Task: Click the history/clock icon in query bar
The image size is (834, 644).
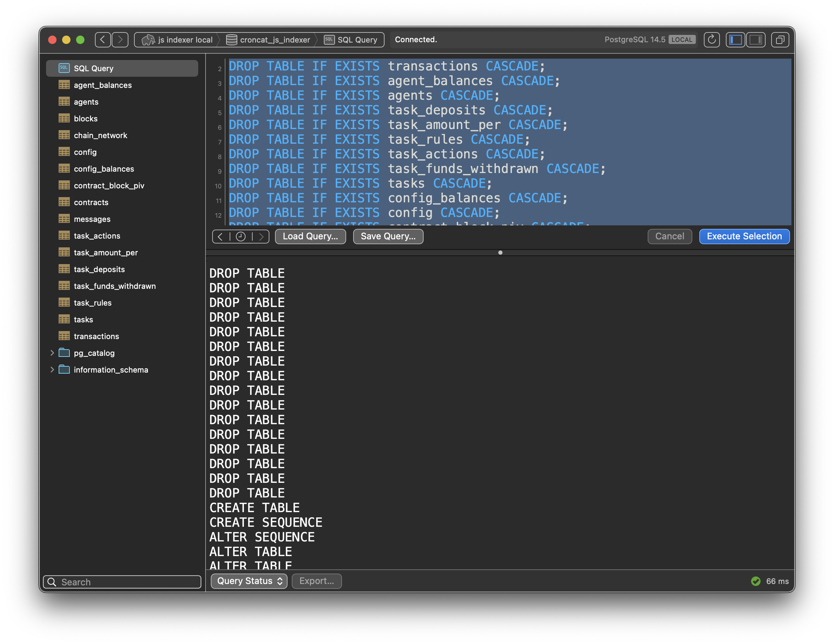Action: [x=241, y=236]
